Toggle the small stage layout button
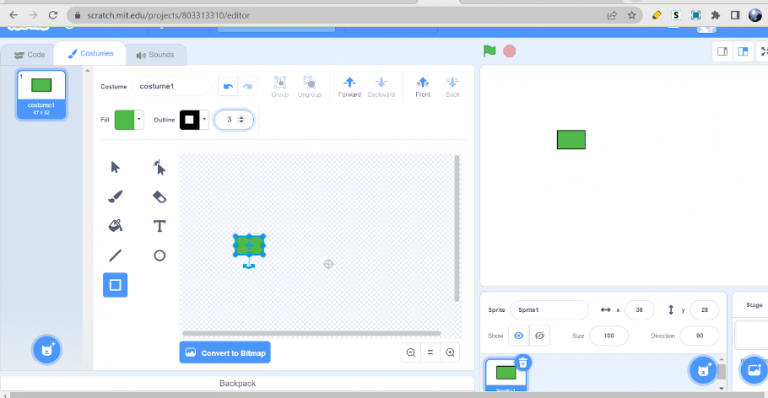The height and width of the screenshot is (398, 768). [722, 51]
